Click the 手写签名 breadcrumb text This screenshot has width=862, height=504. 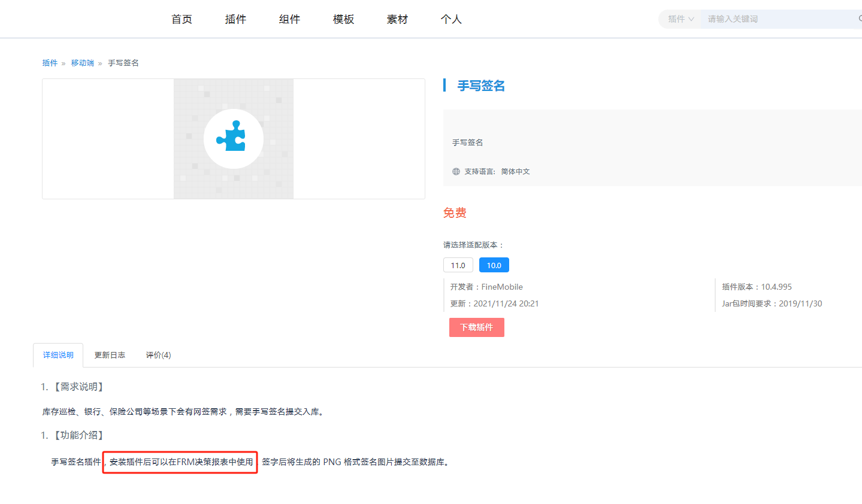[x=123, y=63]
